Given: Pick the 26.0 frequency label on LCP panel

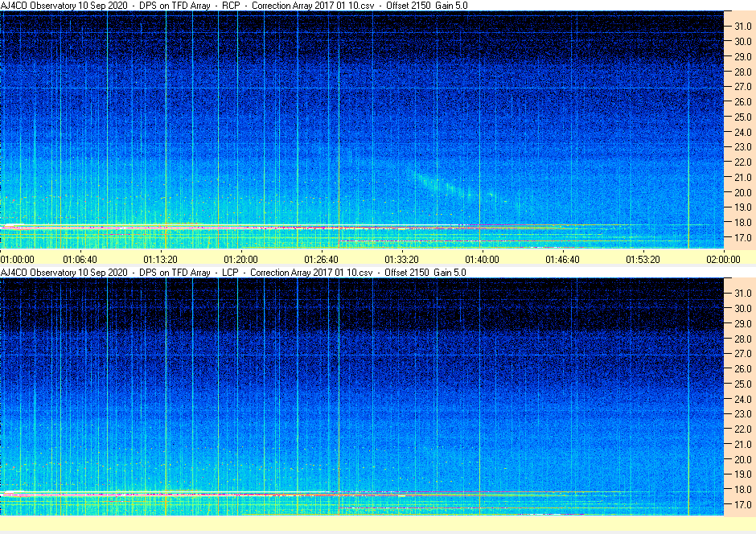Looking at the screenshot, I should tap(743, 368).
